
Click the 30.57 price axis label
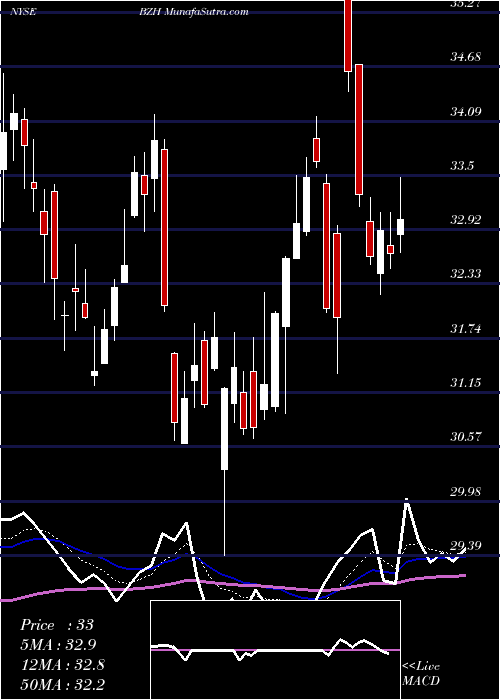[466, 437]
